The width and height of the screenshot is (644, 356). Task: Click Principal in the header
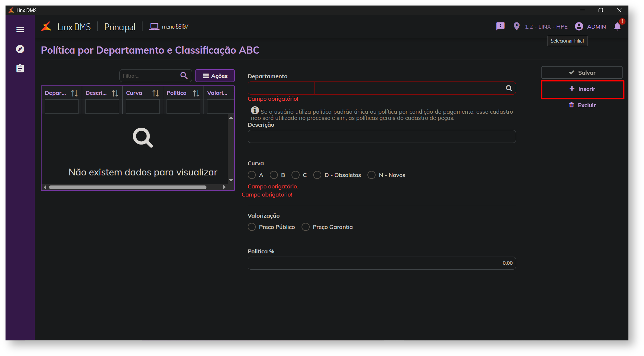[119, 27]
